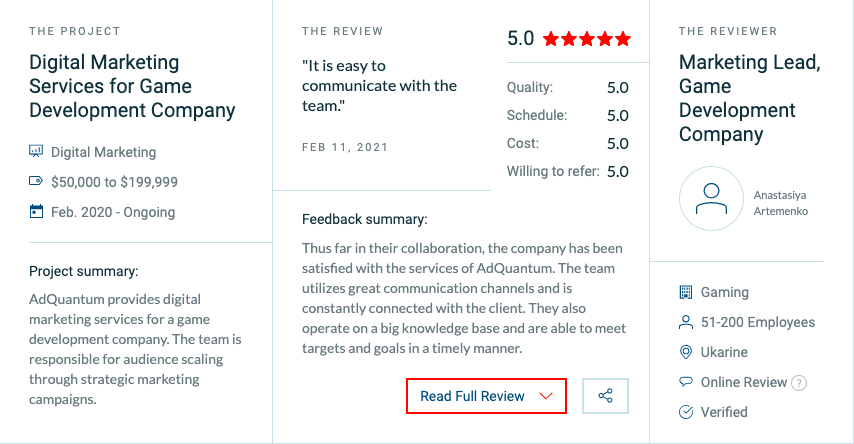
Task: Click the Gaming industry building icon
Action: click(x=686, y=293)
